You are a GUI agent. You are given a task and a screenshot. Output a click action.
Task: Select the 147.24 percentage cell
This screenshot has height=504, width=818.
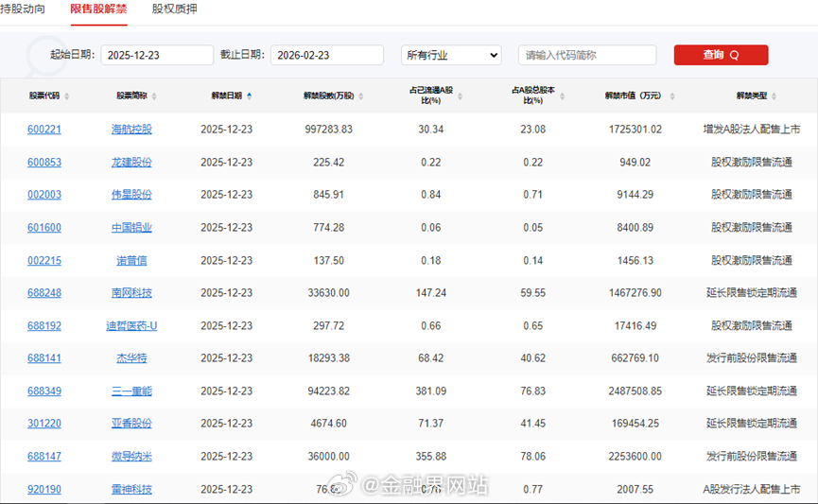(431, 293)
